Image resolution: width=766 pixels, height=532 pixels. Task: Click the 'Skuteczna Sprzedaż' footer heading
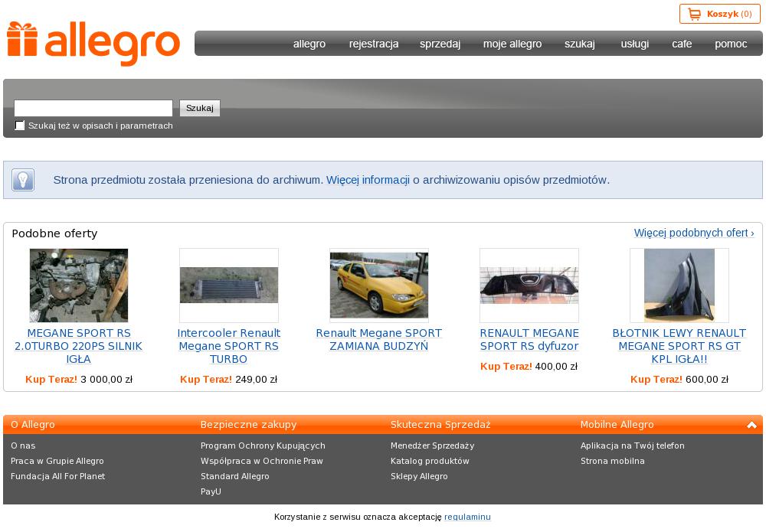click(440, 425)
